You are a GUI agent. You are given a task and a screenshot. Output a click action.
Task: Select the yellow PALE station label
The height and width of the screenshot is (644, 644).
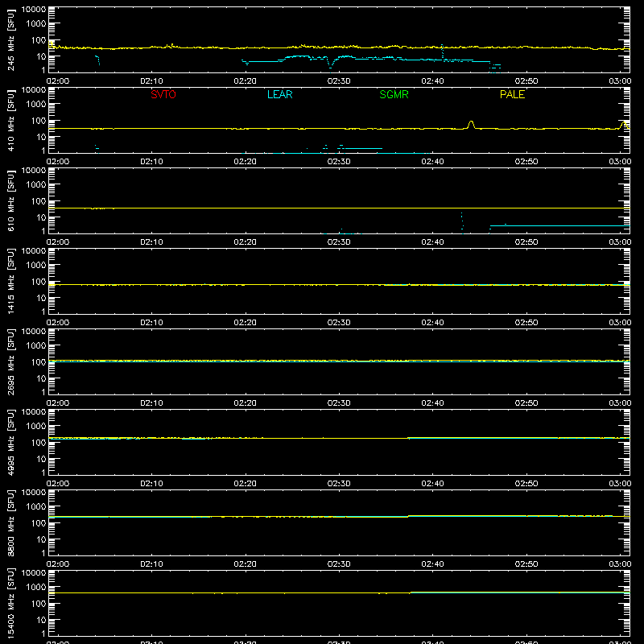point(512,94)
